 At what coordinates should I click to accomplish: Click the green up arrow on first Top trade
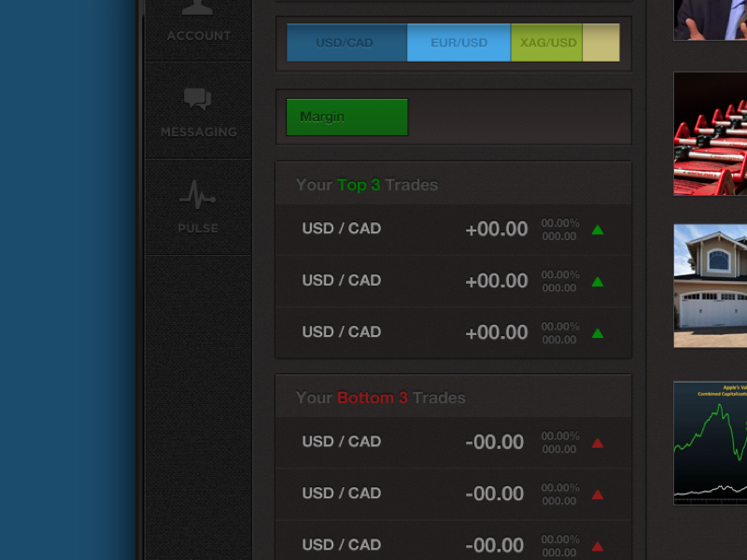[598, 228]
